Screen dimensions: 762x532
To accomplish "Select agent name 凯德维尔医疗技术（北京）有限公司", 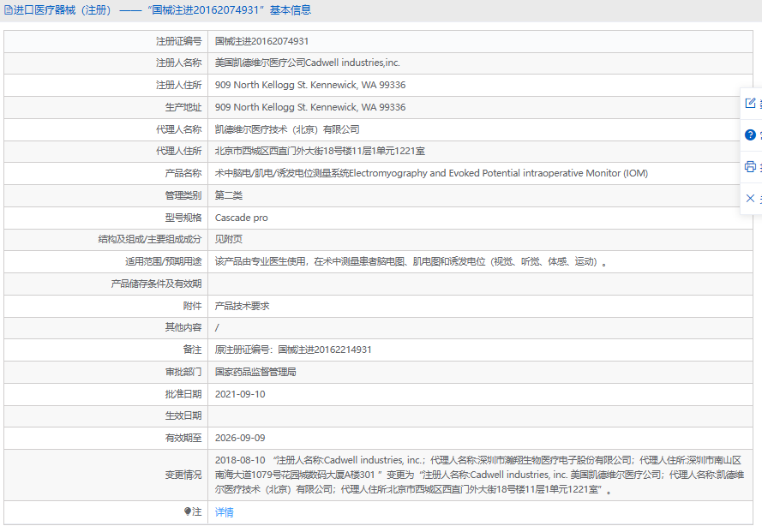I will (287, 129).
